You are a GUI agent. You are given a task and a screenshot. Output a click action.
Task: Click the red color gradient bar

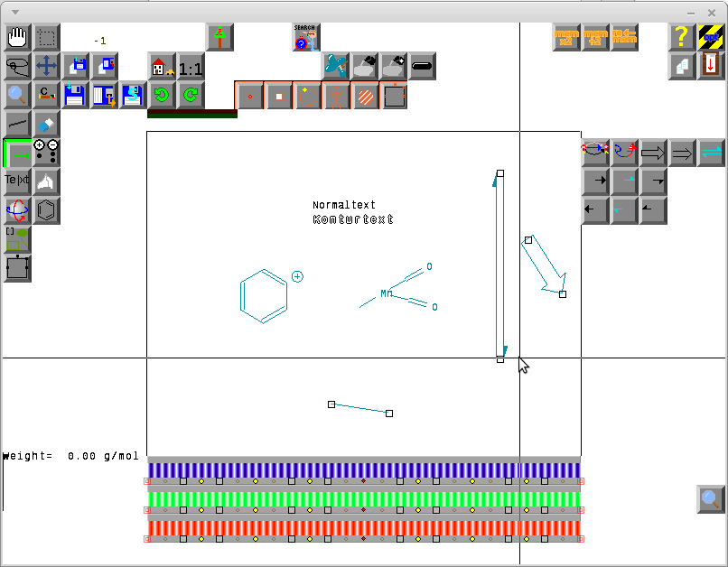364,528
